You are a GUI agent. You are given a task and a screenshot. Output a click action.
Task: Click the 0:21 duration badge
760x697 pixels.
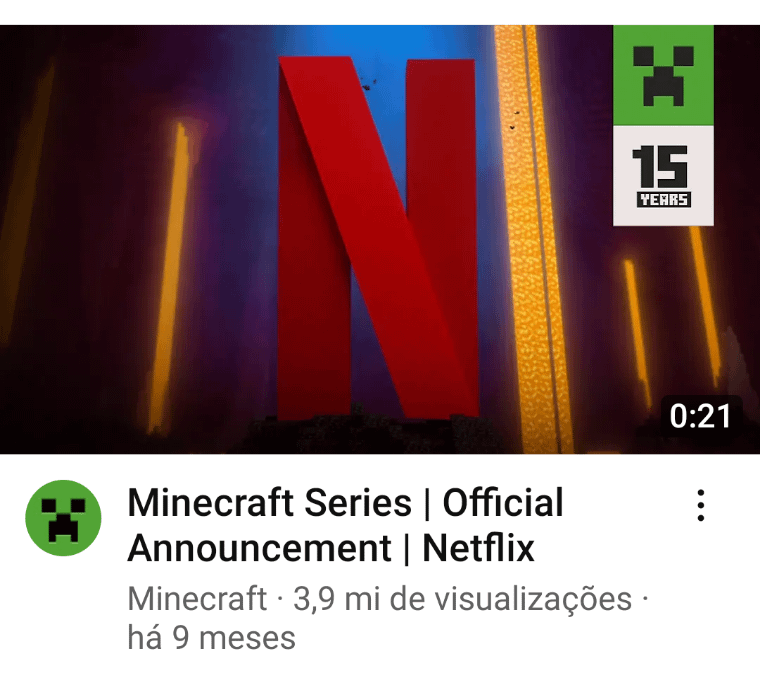700,416
